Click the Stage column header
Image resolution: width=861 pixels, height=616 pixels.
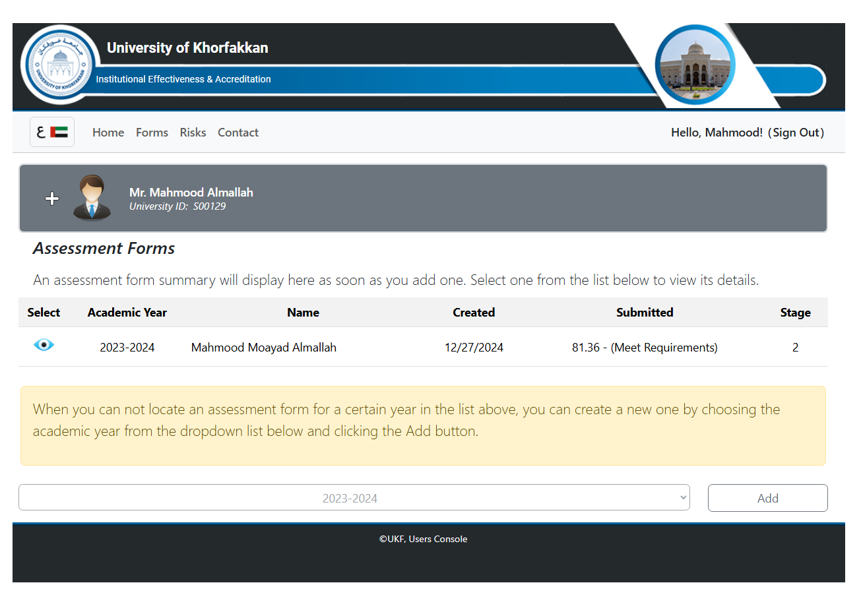tap(795, 313)
